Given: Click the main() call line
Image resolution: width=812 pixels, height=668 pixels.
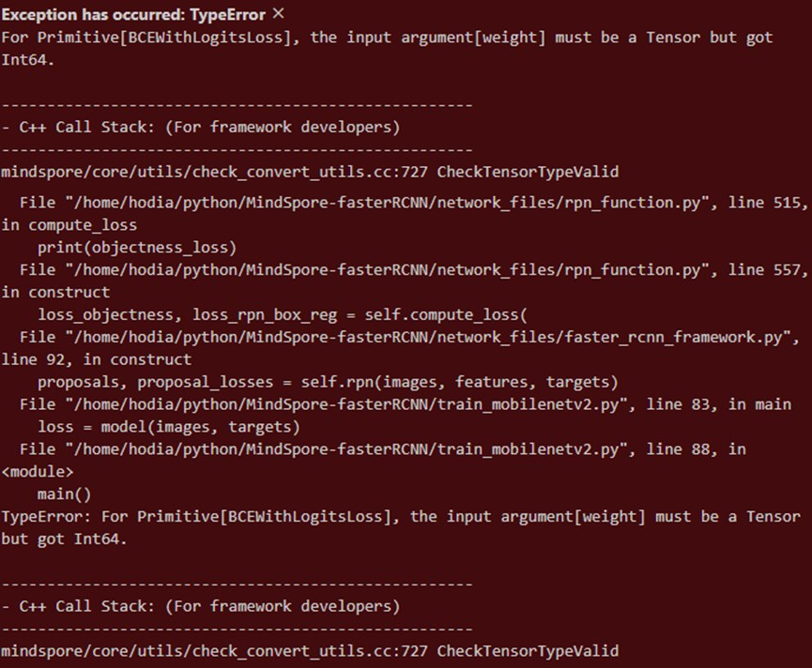Looking at the screenshot, I should (x=60, y=493).
